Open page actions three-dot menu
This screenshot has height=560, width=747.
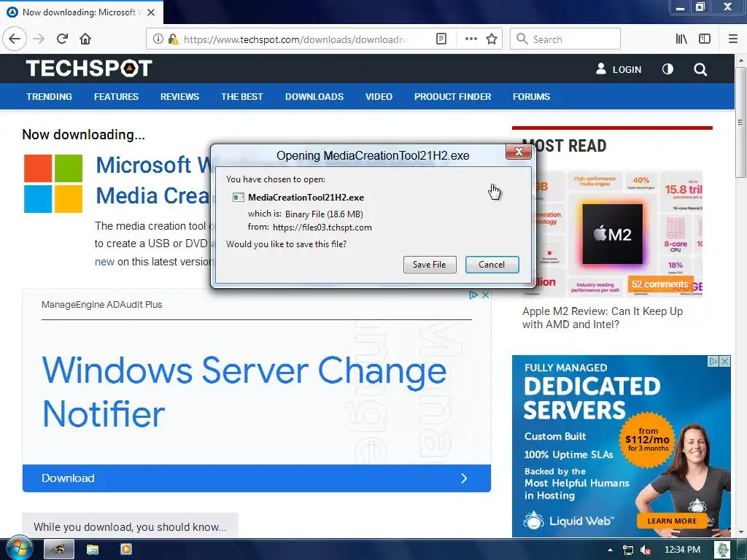tap(471, 39)
